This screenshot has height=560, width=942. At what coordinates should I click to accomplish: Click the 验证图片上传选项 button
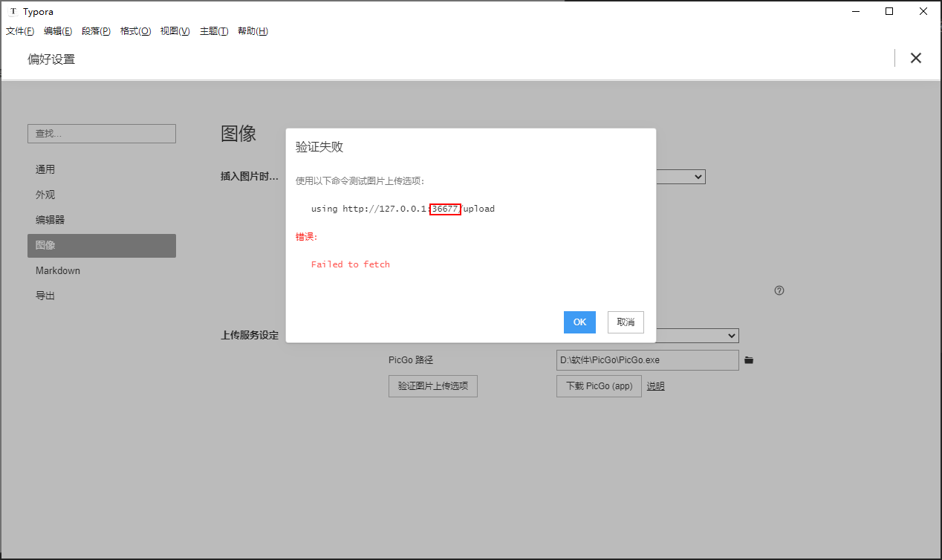432,386
